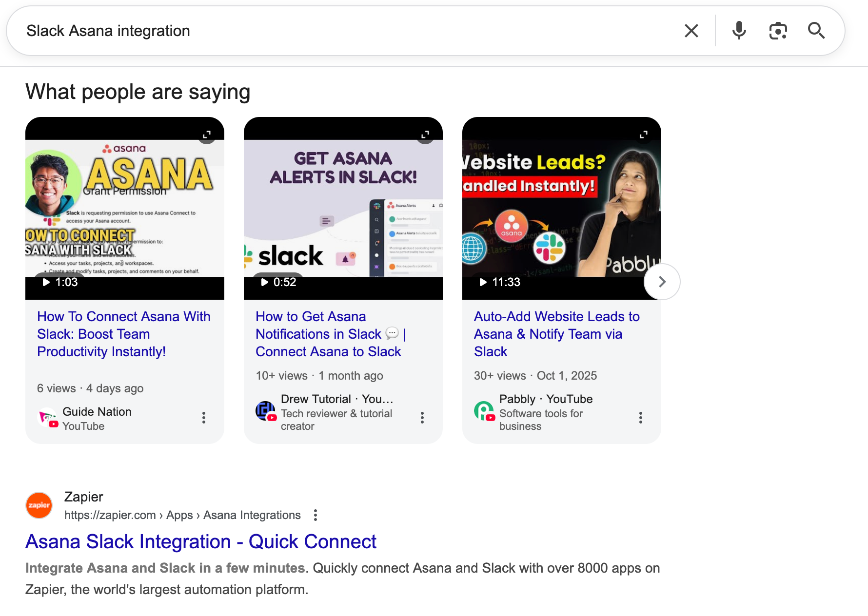Open more options for Pabbly video
The height and width of the screenshot is (616, 868).
[x=641, y=418]
